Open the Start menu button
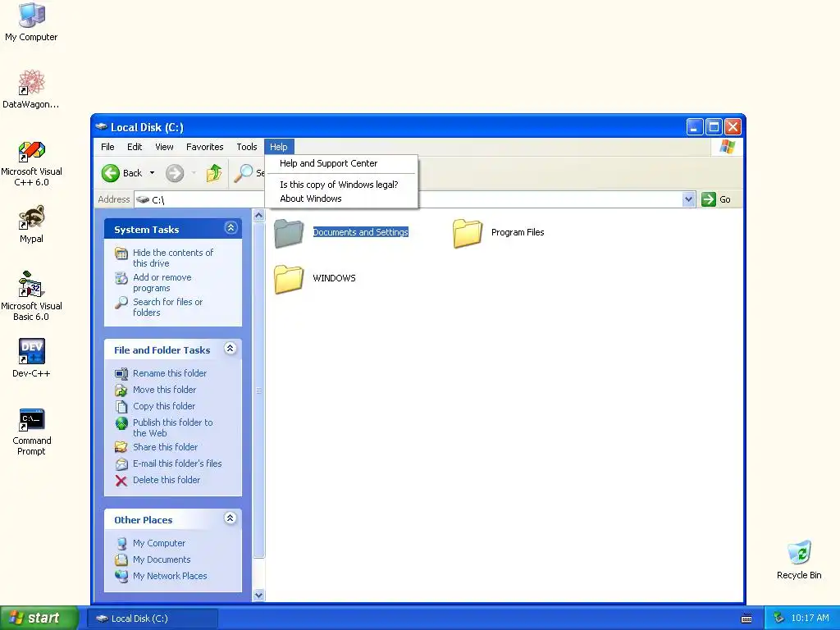The image size is (840, 630). [x=39, y=619]
